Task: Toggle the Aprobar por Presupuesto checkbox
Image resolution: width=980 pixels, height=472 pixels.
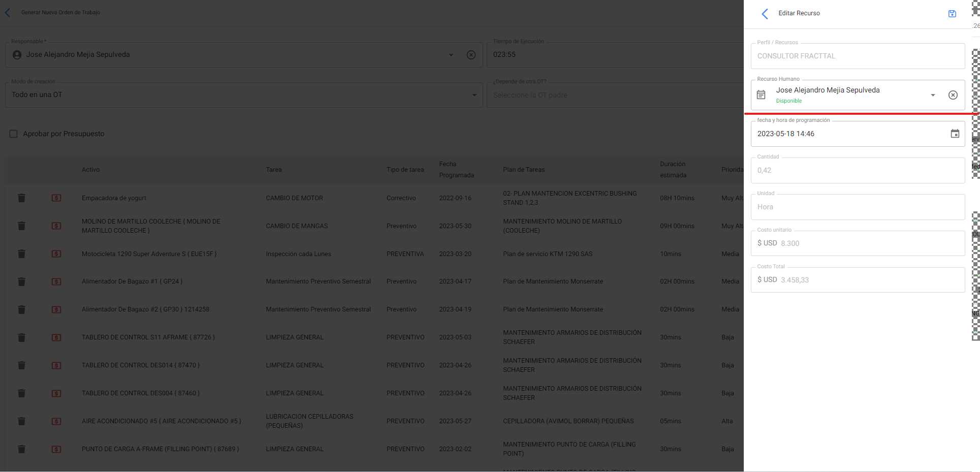Action: pos(14,134)
